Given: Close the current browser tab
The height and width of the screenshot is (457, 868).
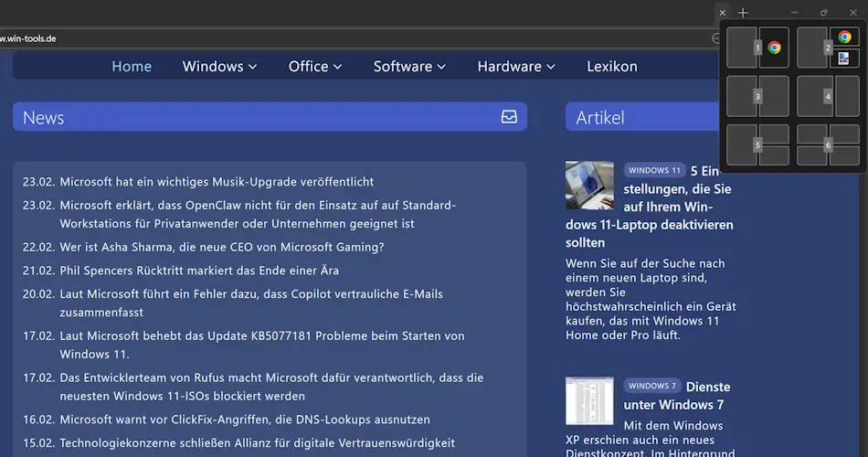Looking at the screenshot, I should [723, 13].
